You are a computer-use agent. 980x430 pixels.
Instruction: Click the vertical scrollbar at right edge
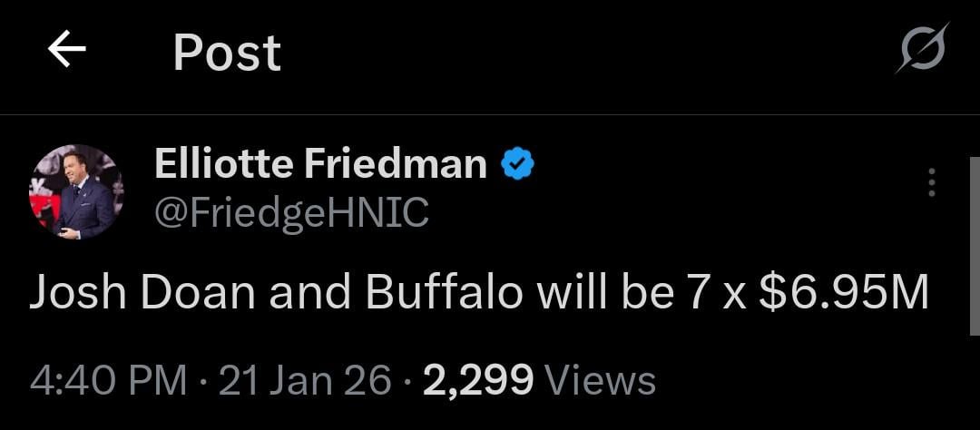974,245
